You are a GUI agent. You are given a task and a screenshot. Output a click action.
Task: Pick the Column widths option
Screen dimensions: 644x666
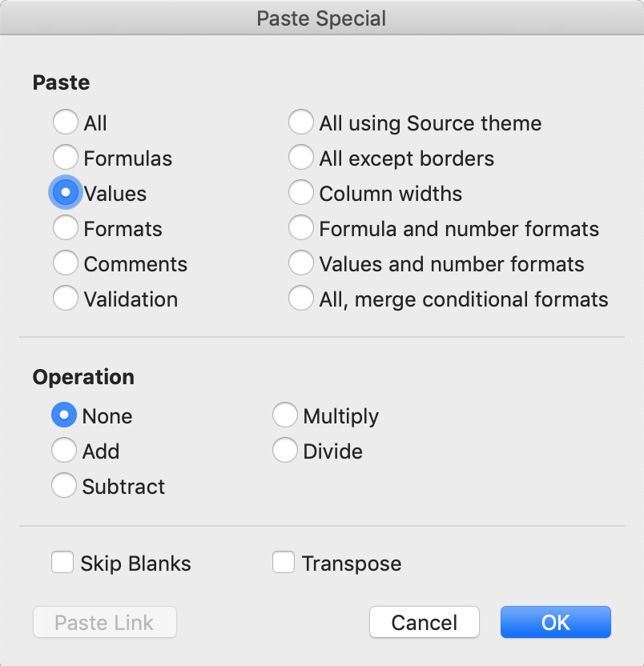click(301, 194)
